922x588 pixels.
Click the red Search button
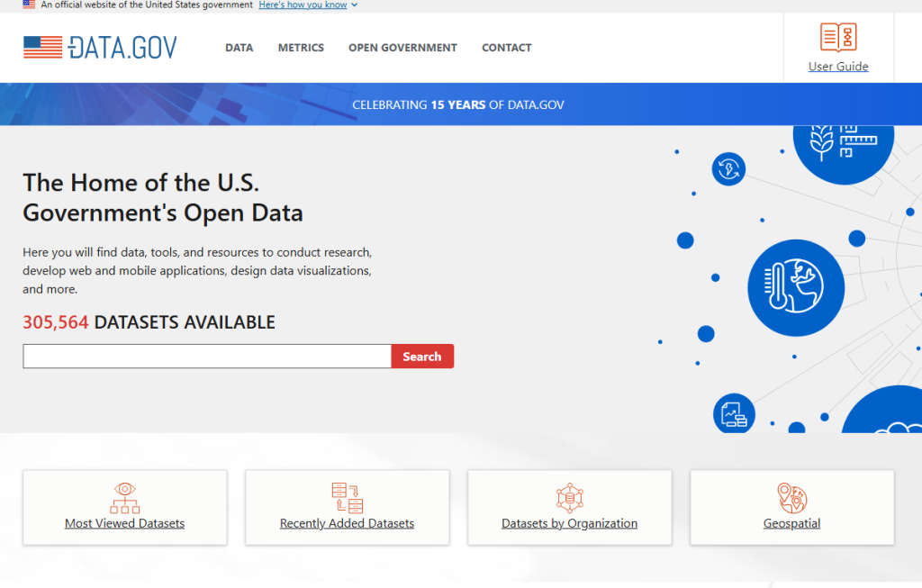422,357
